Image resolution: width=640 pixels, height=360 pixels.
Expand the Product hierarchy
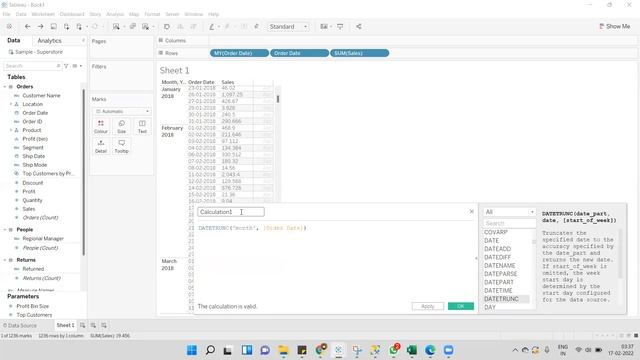coord(11,130)
